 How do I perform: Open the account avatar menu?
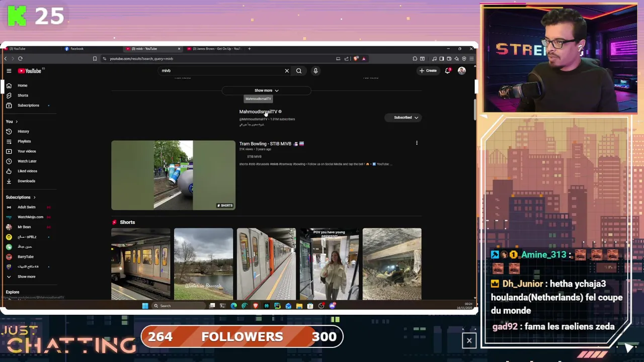click(x=462, y=71)
